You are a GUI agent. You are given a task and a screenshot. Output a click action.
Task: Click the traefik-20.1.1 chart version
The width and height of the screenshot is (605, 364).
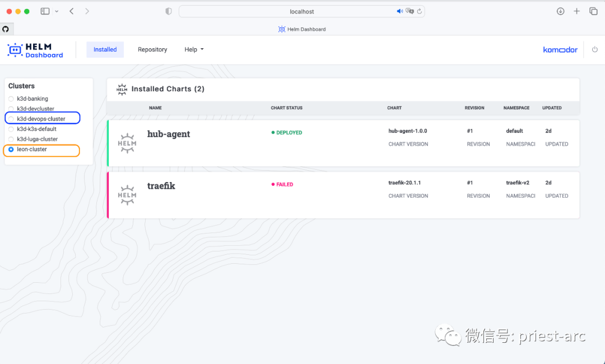404,183
